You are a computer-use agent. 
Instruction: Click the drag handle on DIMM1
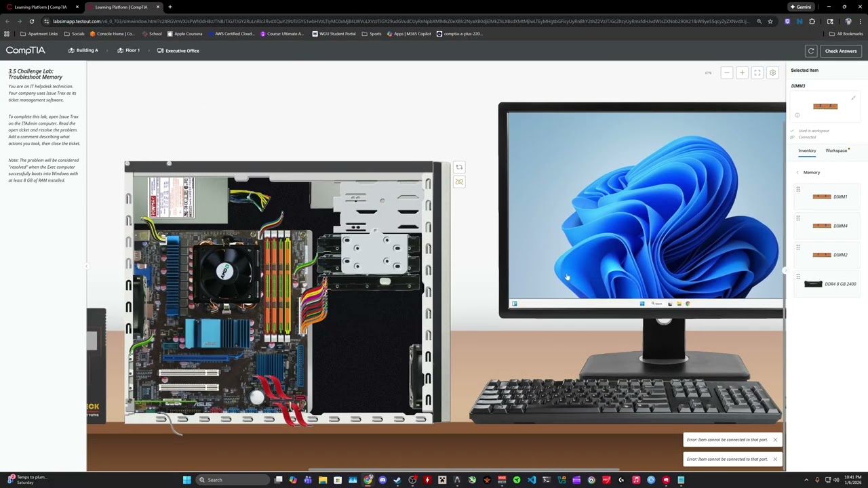click(798, 189)
